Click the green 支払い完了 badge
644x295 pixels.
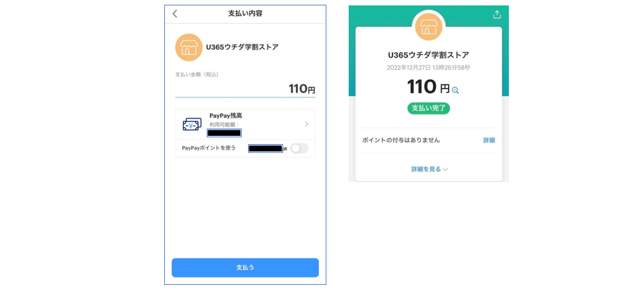point(428,108)
